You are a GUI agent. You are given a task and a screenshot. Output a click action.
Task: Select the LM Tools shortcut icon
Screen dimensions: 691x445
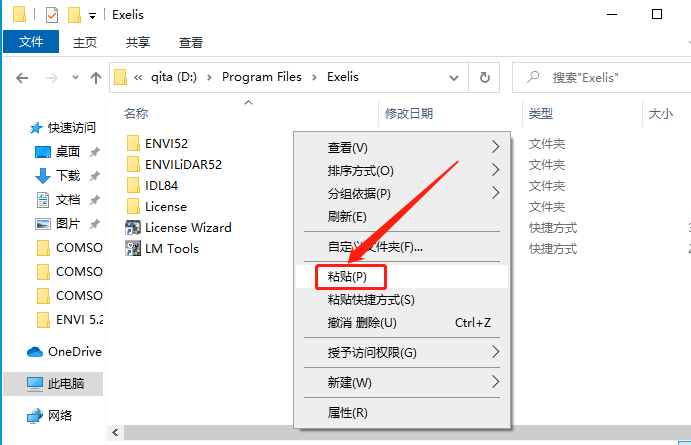coord(133,248)
